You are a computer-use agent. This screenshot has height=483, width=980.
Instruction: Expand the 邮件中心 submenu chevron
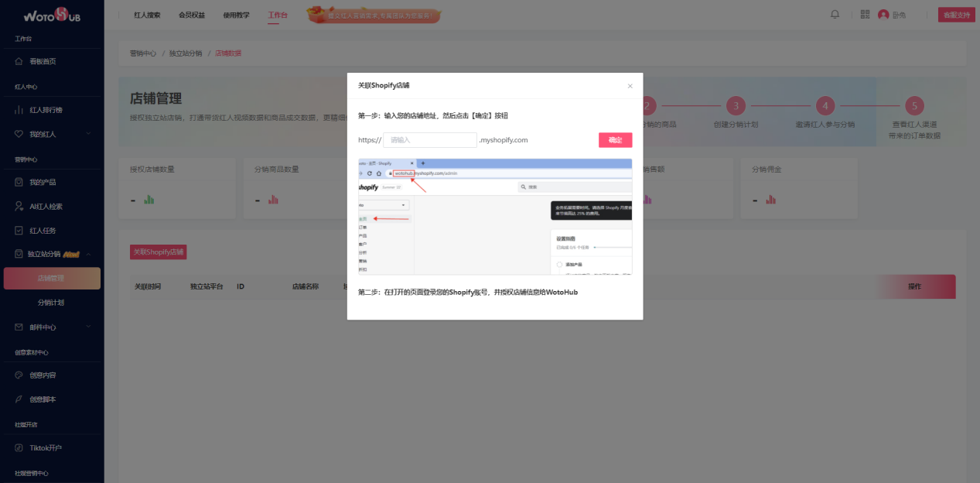(x=89, y=327)
